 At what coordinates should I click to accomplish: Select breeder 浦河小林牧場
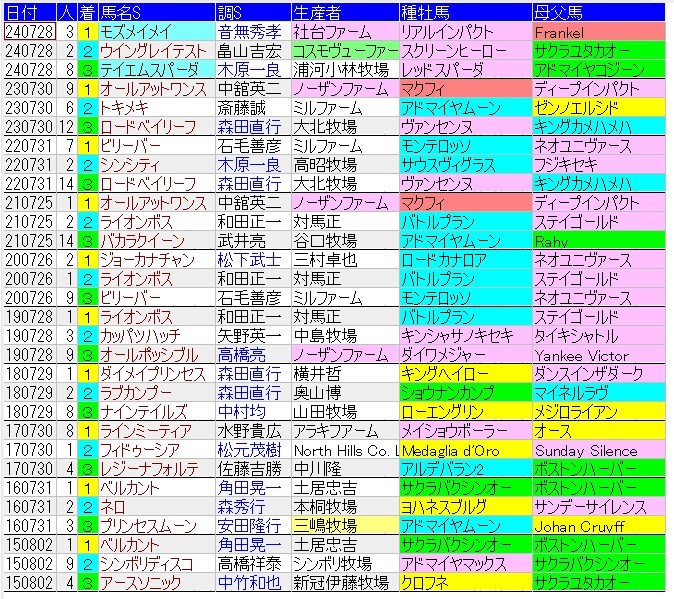[345, 70]
